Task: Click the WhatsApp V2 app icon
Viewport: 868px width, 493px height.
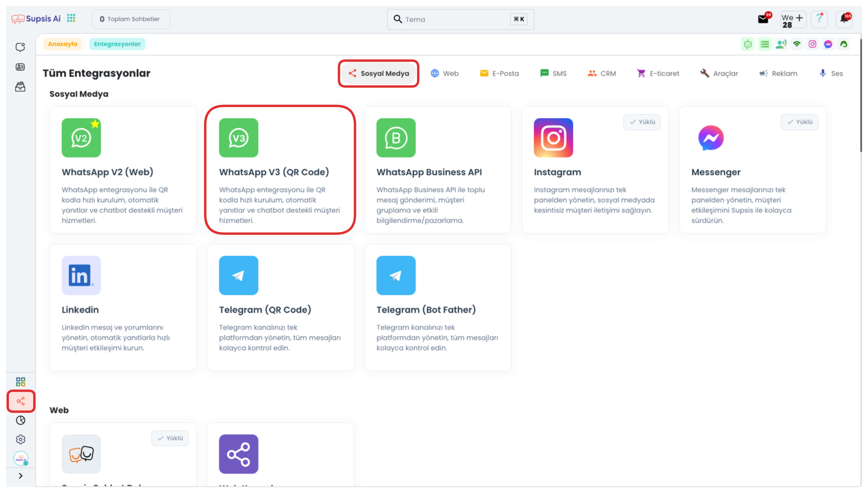Action: tap(81, 138)
